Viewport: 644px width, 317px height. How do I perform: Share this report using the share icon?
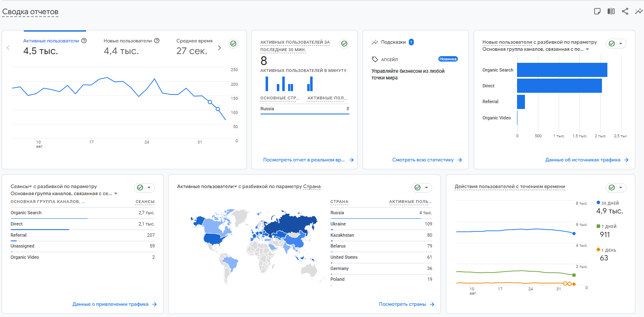(x=625, y=12)
